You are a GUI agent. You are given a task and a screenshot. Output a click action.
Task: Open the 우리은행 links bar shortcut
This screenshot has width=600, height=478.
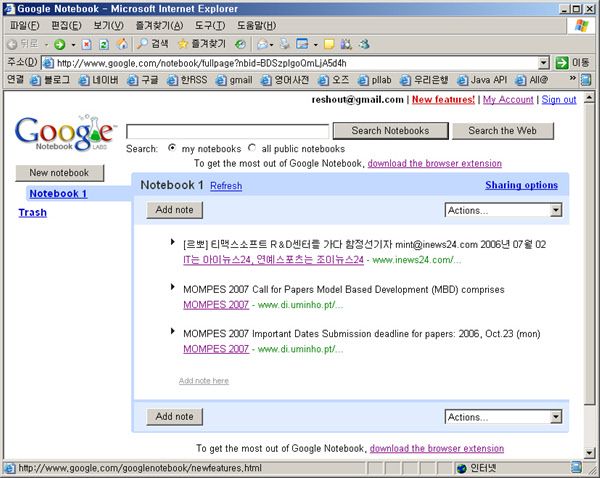pos(424,80)
